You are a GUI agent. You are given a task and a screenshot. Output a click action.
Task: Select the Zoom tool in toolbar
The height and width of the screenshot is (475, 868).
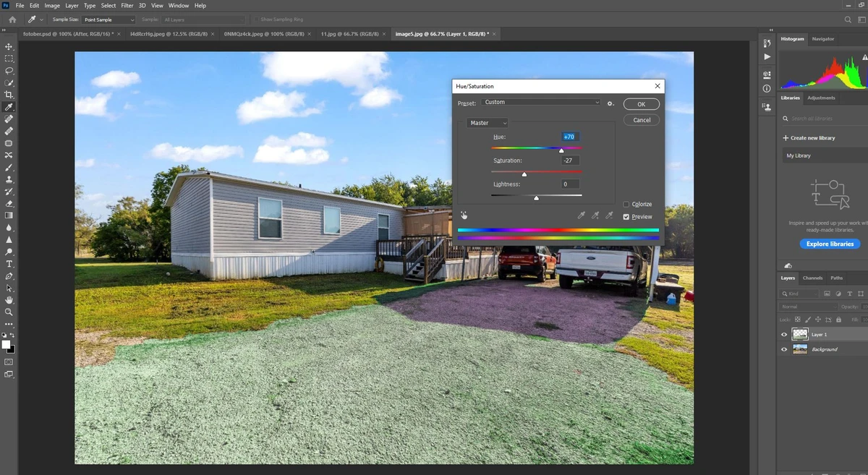point(9,312)
